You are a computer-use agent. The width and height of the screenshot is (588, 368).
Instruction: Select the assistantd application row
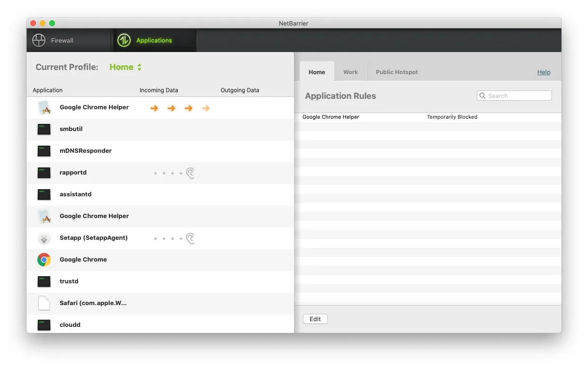pyautogui.click(x=160, y=194)
